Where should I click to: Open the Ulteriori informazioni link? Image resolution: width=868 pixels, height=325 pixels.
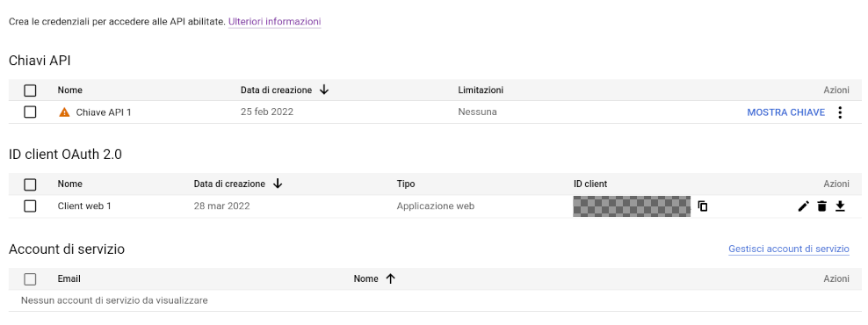(275, 22)
